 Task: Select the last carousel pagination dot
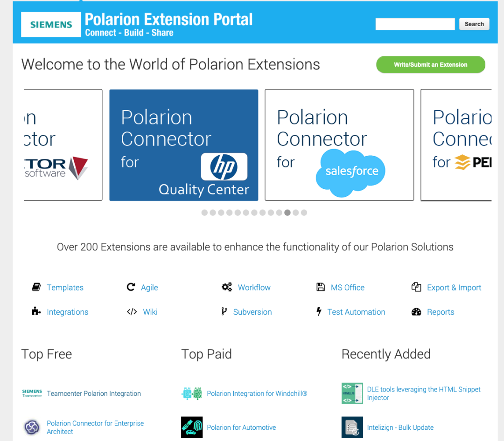coord(304,213)
